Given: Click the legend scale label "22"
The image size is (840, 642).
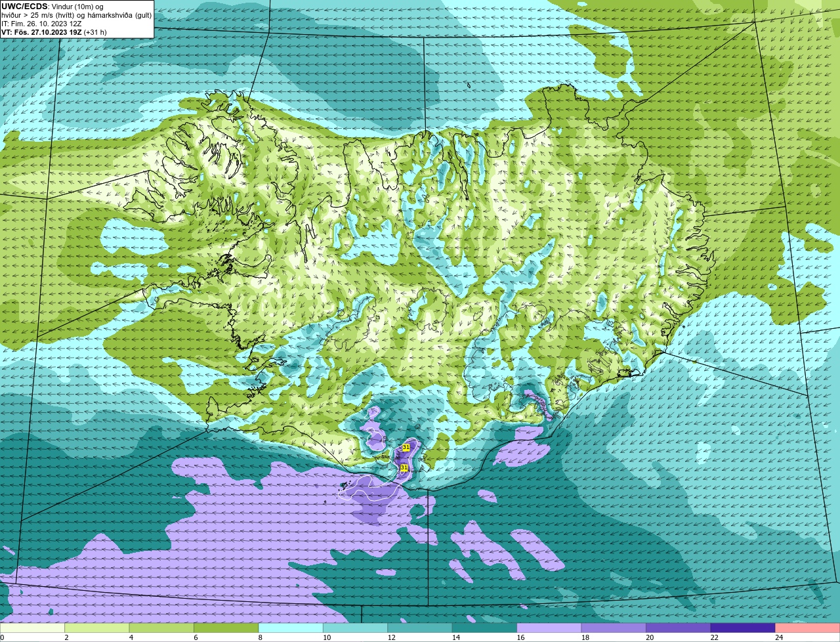Looking at the screenshot, I should pos(715,637).
